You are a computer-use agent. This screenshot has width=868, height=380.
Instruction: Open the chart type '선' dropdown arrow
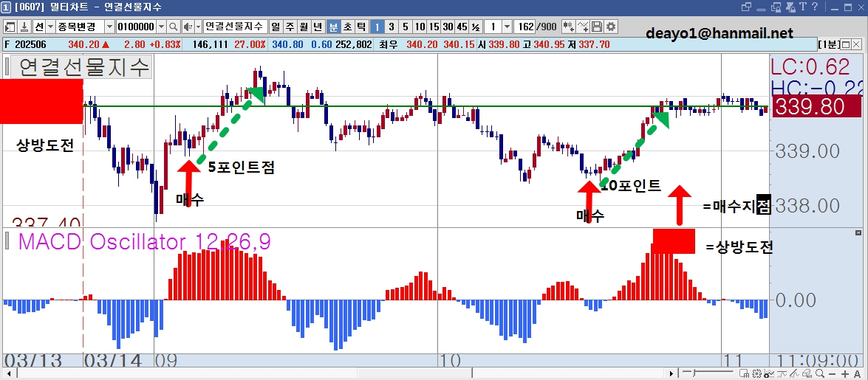click(50, 27)
